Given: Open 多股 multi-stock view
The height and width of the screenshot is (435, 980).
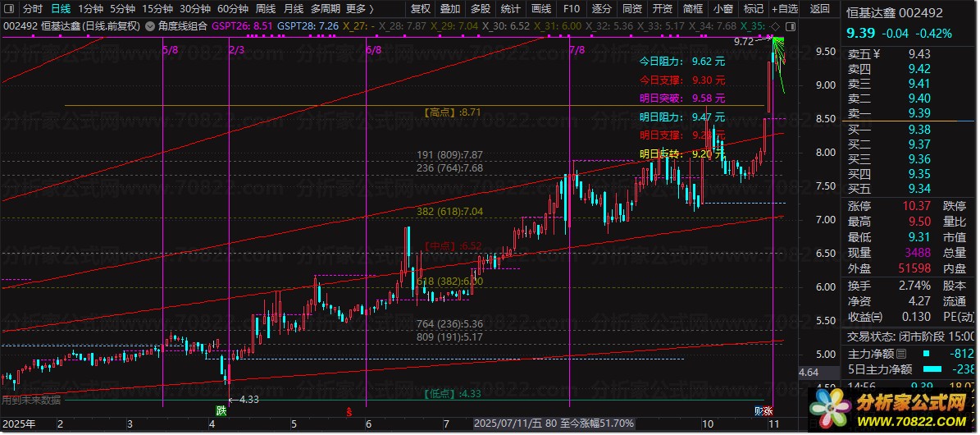Looking at the screenshot, I should point(481,9).
